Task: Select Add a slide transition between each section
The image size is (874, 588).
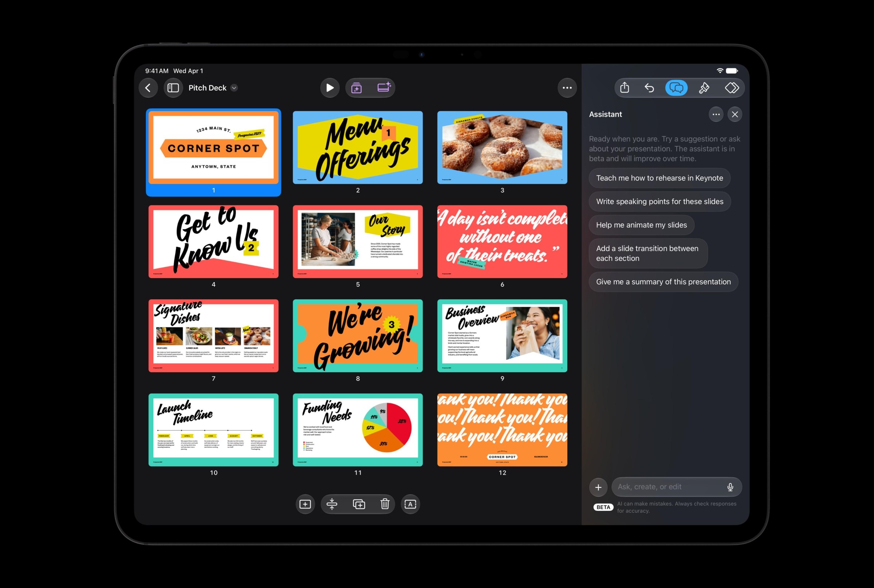Action: pos(648,253)
